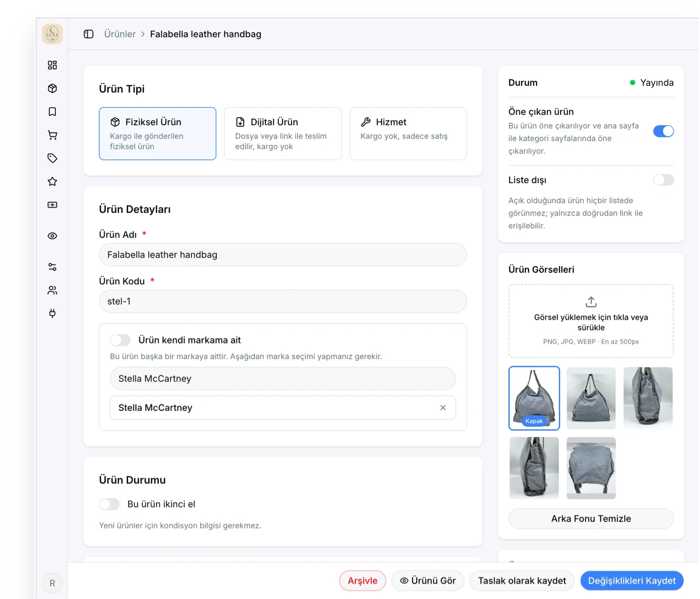700x599 pixels.
Task: Click Değişiklikleri Kaydet button
Action: point(632,581)
